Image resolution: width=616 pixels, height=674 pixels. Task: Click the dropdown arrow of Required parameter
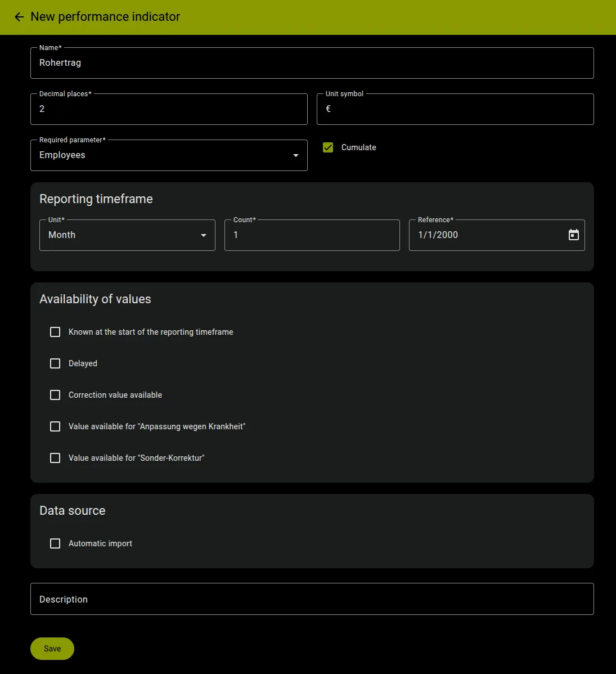pos(295,155)
